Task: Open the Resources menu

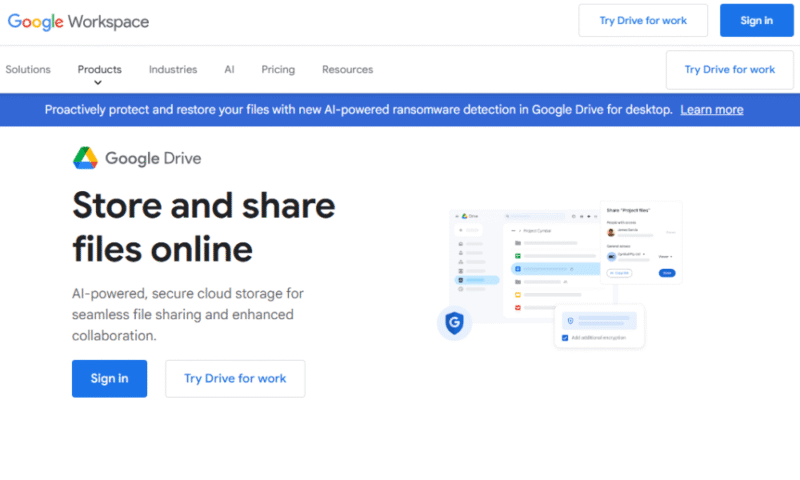Action: [347, 69]
